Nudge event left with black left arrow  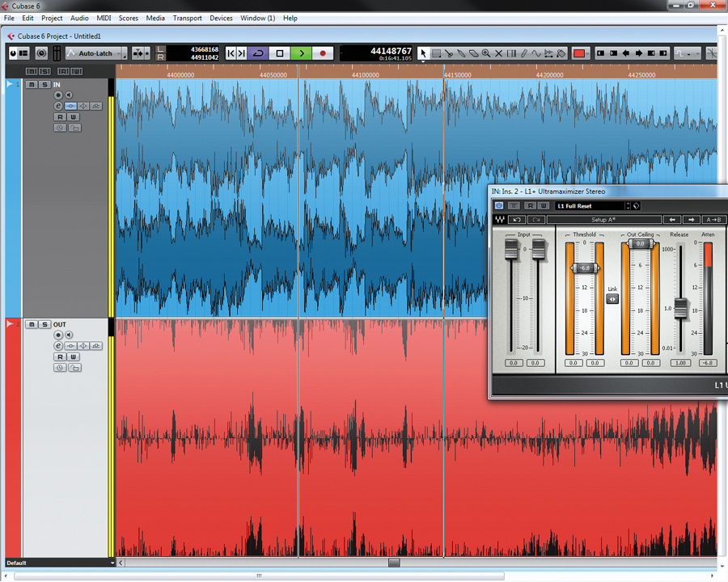(x=626, y=53)
